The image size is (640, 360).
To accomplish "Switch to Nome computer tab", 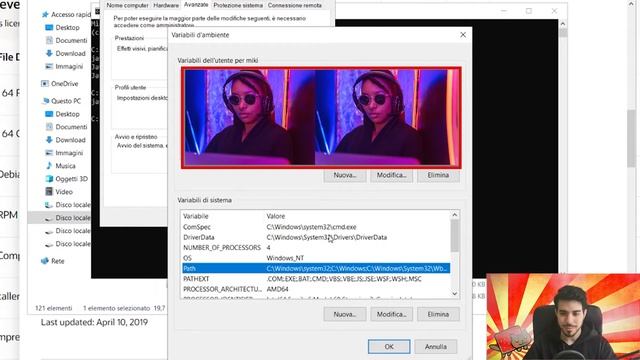I will click(x=127, y=5).
